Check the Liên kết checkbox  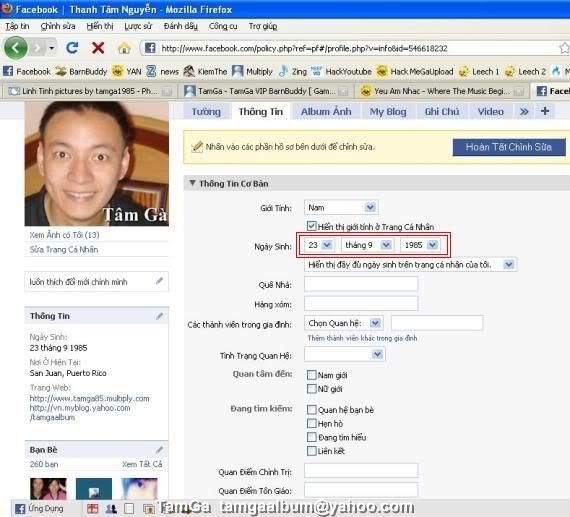[x=312, y=451]
